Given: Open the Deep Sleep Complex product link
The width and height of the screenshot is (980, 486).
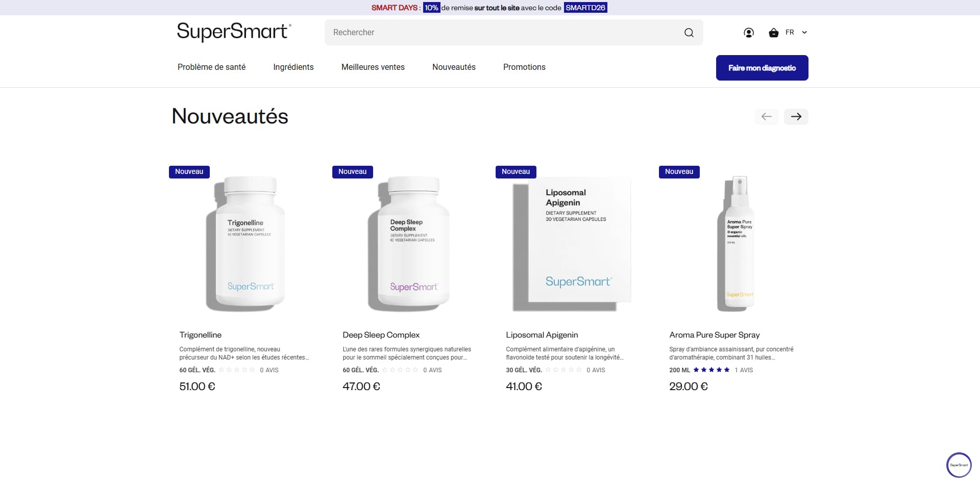Looking at the screenshot, I should tap(381, 335).
